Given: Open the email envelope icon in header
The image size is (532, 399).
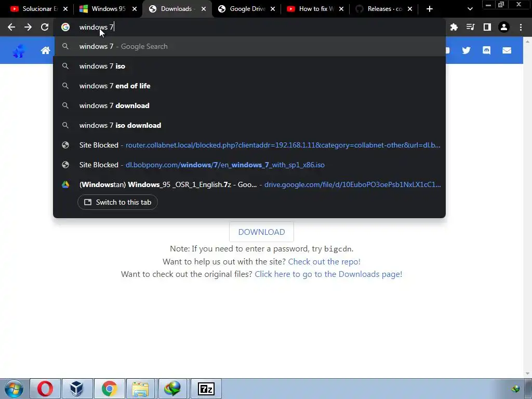Looking at the screenshot, I should [x=507, y=50].
